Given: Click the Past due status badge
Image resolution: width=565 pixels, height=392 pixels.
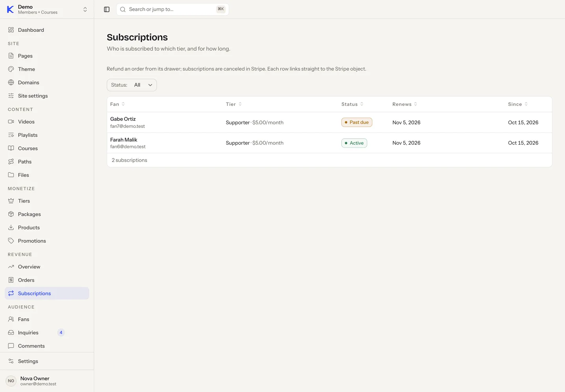Looking at the screenshot, I should (x=357, y=122).
